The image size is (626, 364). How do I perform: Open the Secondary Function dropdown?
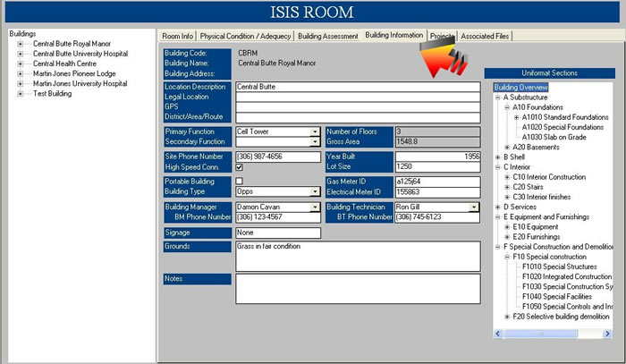[x=315, y=141]
